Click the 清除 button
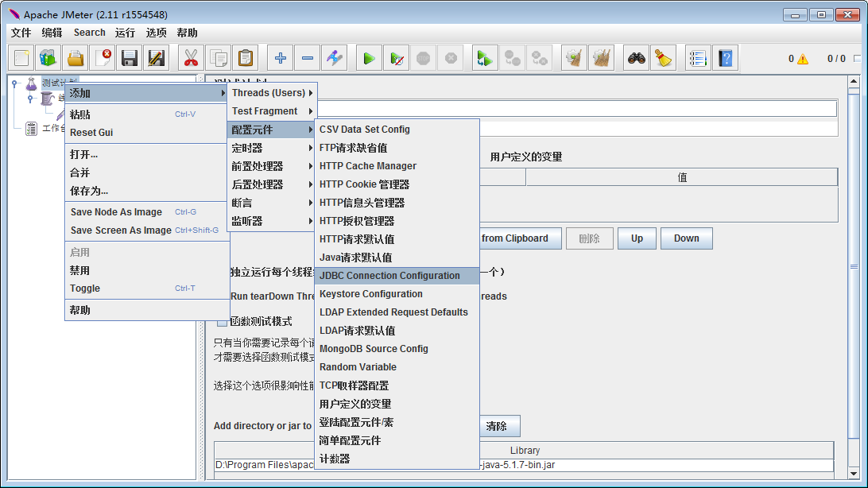 [x=496, y=426]
